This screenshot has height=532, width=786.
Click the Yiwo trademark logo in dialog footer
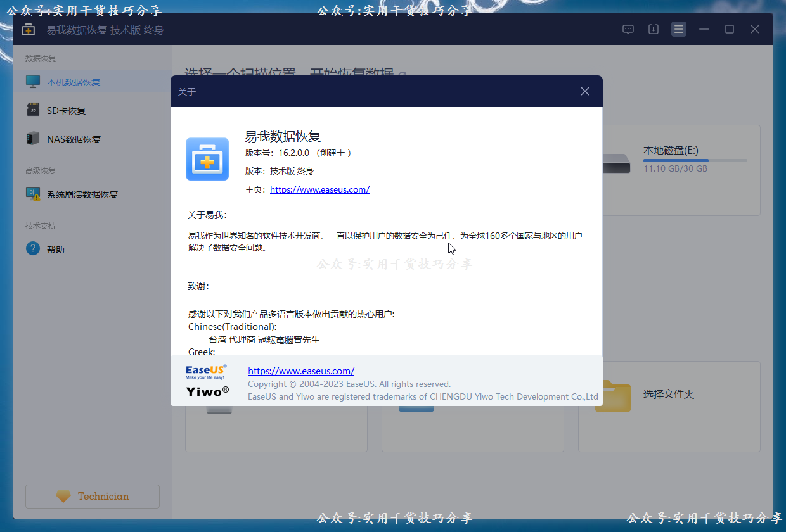coord(206,391)
